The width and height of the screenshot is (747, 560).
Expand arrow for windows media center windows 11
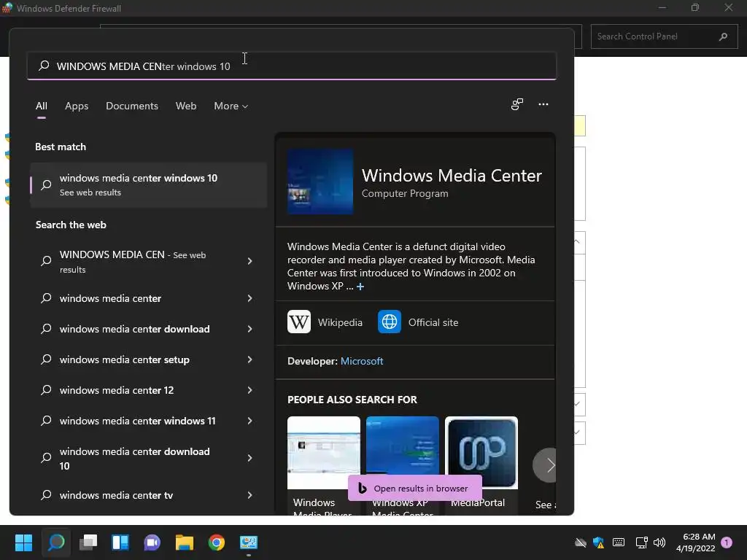(x=249, y=421)
